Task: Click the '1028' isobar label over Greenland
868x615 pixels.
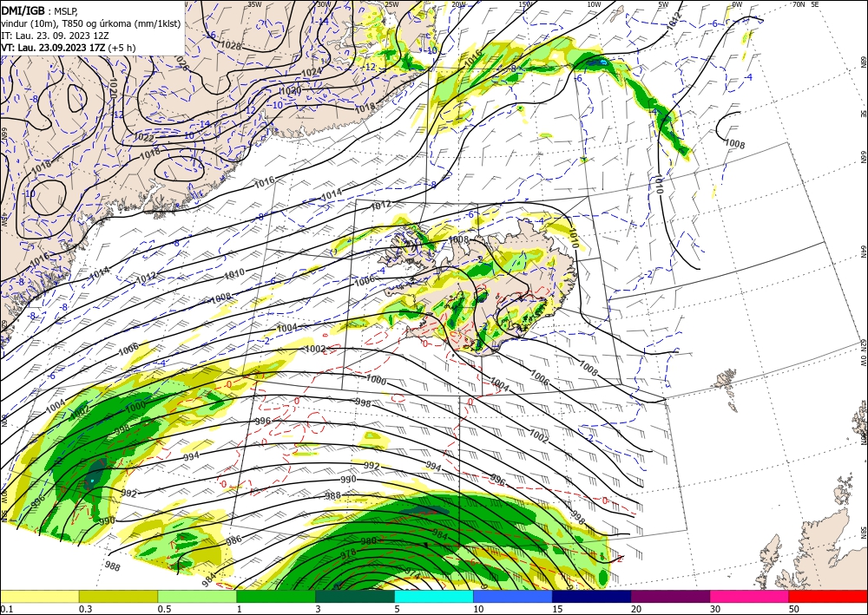Action: pos(230,46)
